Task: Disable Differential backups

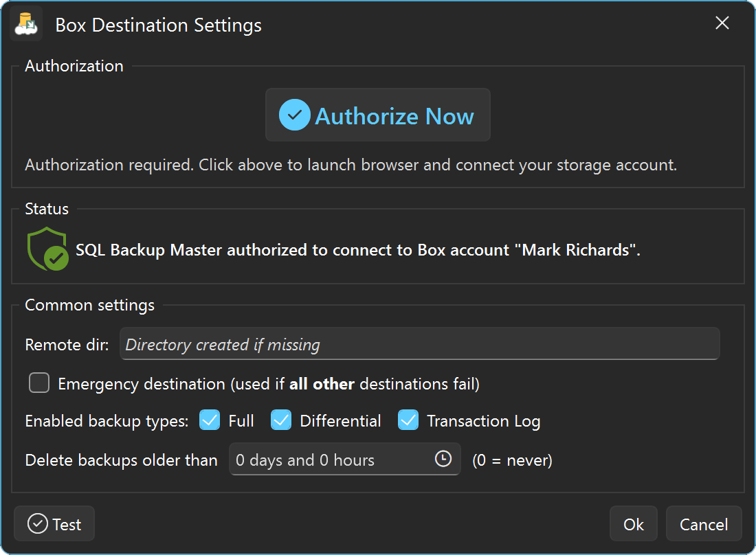Action: (x=280, y=420)
